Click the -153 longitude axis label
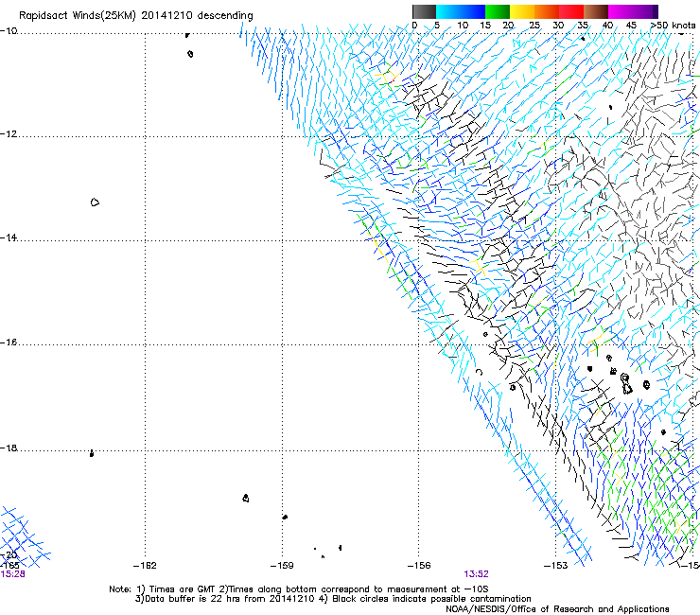The width and height of the screenshot is (700, 615). pos(556,566)
